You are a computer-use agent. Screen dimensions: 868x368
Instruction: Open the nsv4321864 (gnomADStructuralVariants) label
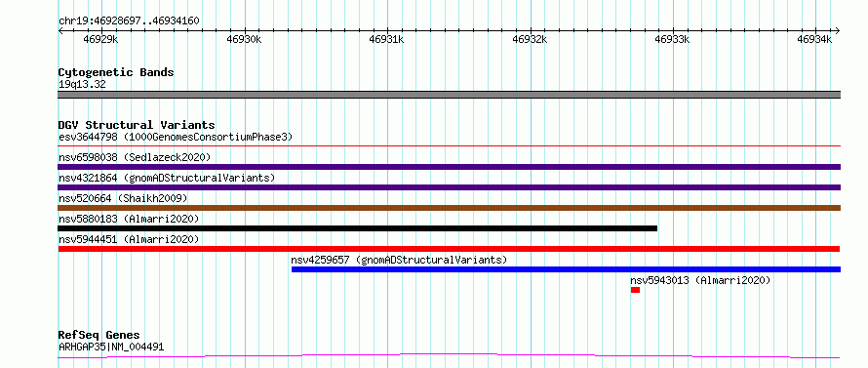[x=167, y=178]
